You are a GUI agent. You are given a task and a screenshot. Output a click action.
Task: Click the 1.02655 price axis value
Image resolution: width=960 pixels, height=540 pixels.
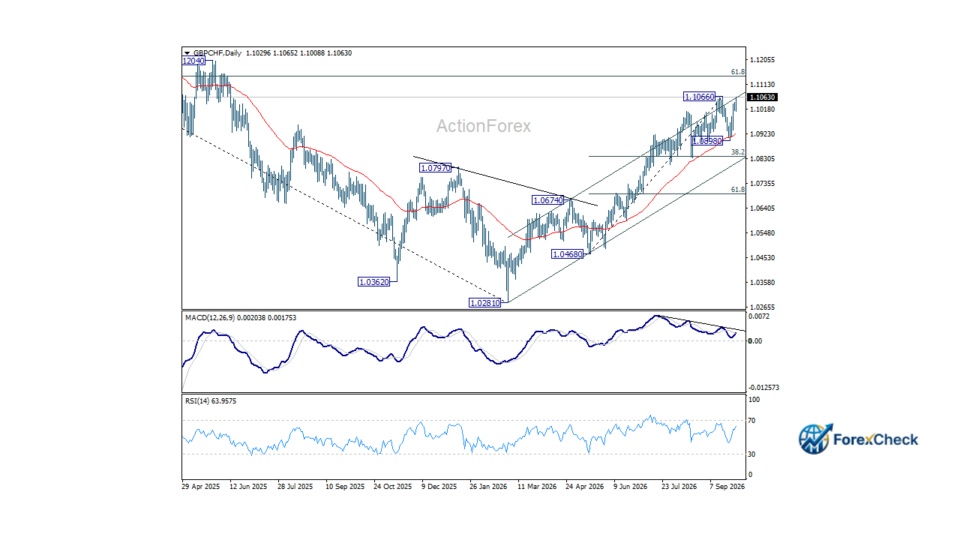763,307
